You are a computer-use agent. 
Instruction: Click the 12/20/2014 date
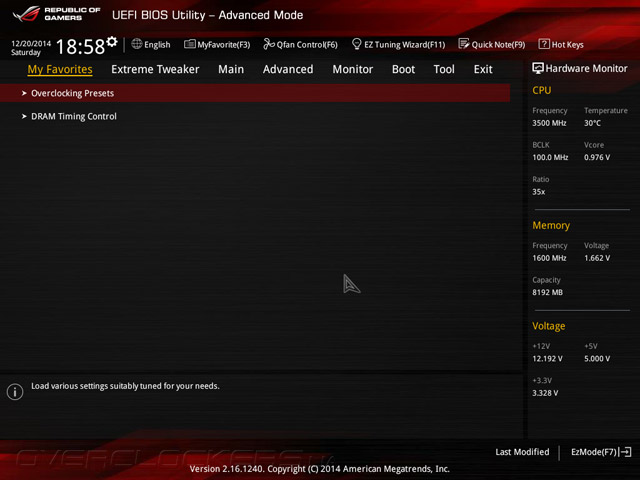pos(31,43)
